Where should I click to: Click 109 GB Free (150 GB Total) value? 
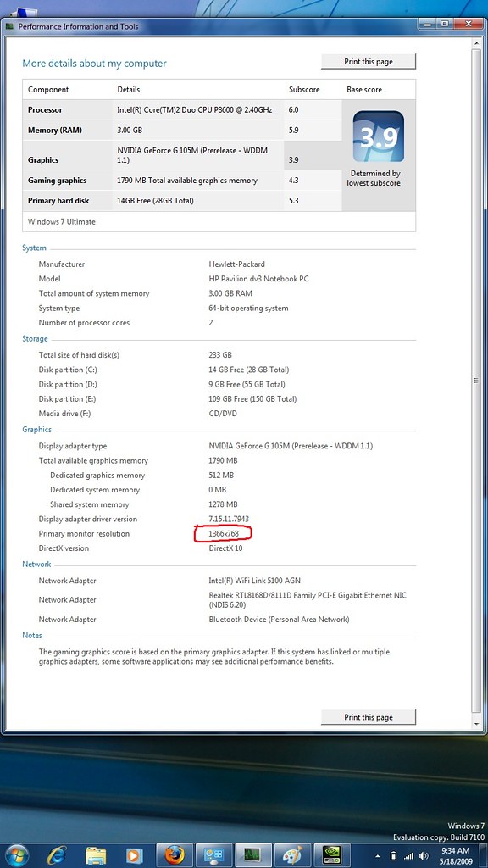[x=252, y=398]
